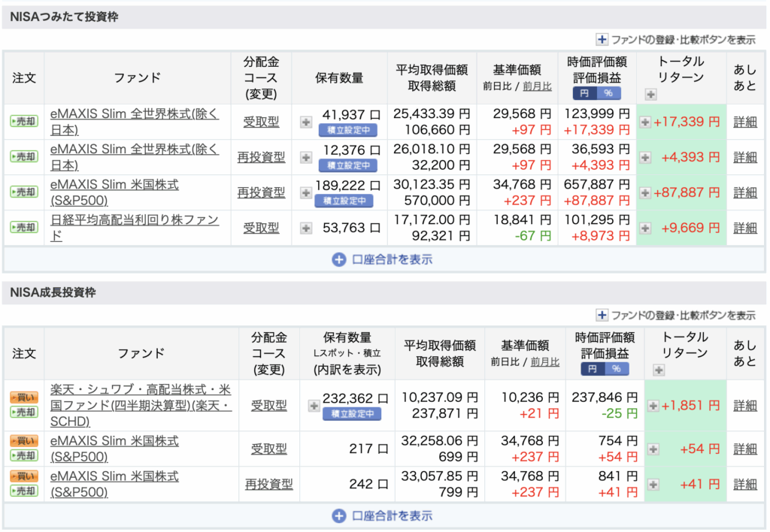Change 受取型 course for 41,937口 row

(261, 122)
